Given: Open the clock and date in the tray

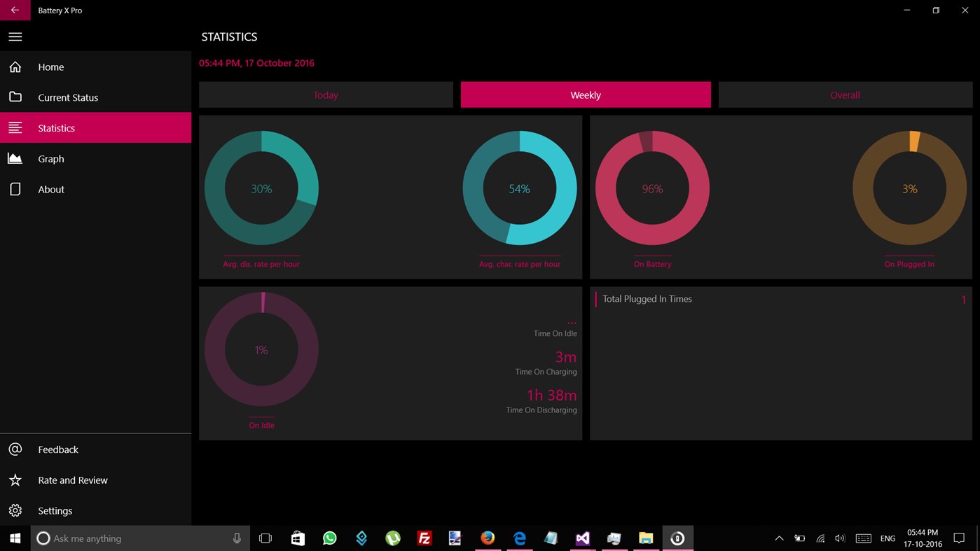Looking at the screenshot, I should click(921, 538).
